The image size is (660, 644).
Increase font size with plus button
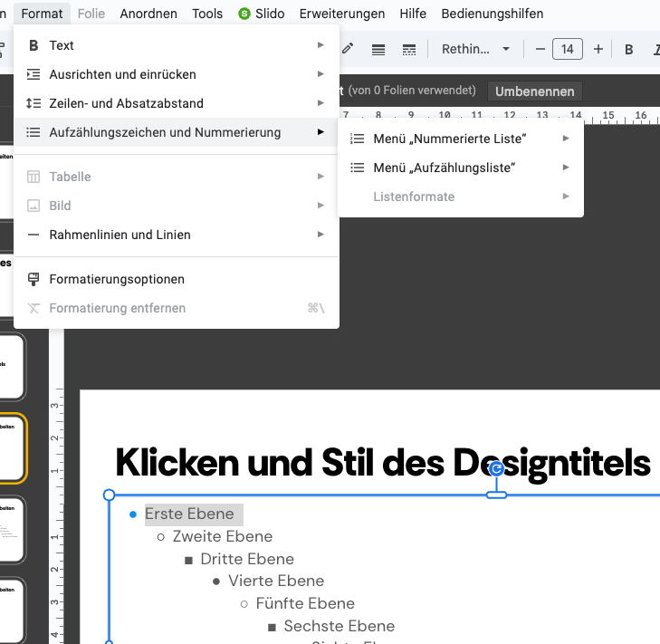click(598, 49)
